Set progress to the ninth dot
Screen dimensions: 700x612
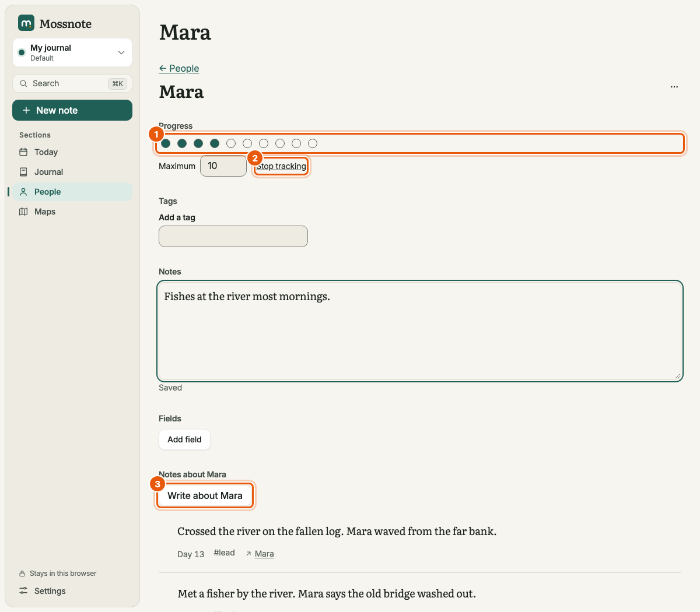click(296, 143)
